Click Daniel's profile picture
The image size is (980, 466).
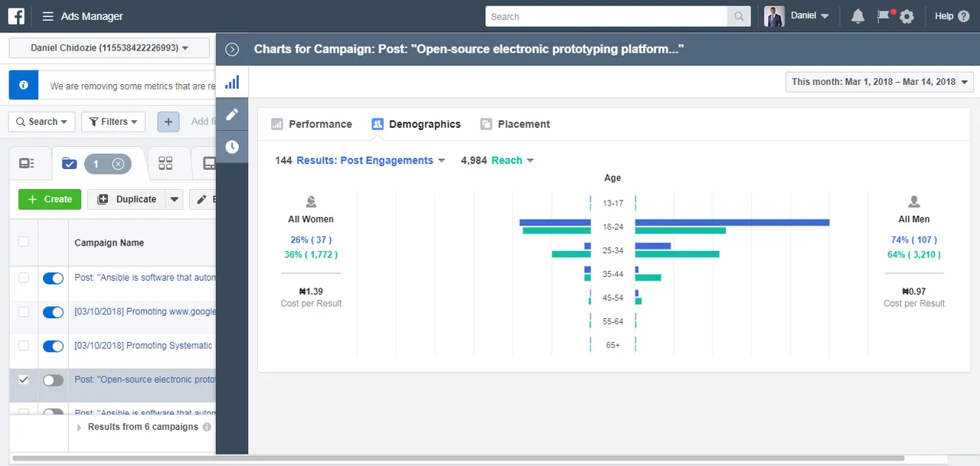tap(774, 16)
